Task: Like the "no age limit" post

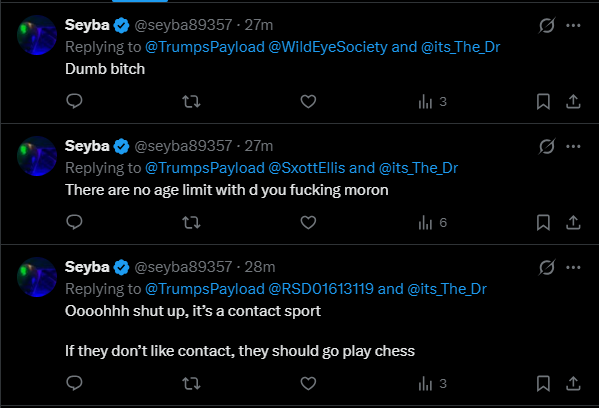Action: coord(308,222)
